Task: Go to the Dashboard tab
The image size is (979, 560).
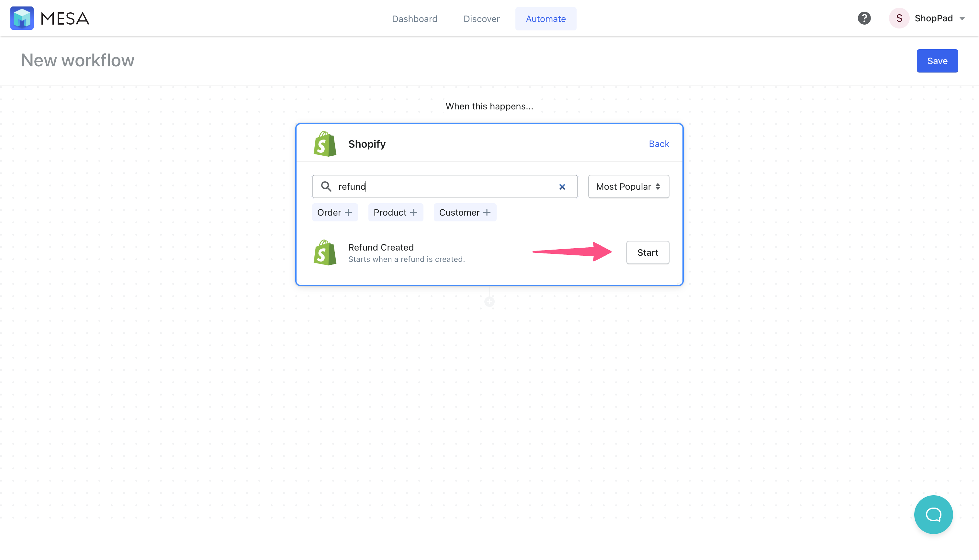Action: (414, 18)
